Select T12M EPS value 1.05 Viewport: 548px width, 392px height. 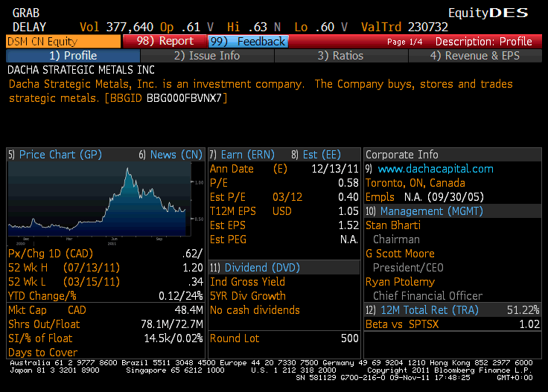pyautogui.click(x=348, y=211)
